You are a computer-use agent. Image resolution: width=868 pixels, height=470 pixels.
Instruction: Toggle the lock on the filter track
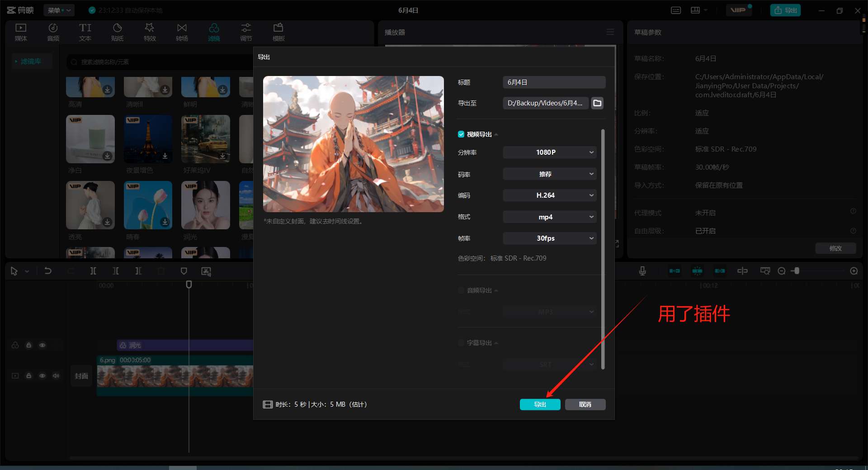pyautogui.click(x=28, y=345)
